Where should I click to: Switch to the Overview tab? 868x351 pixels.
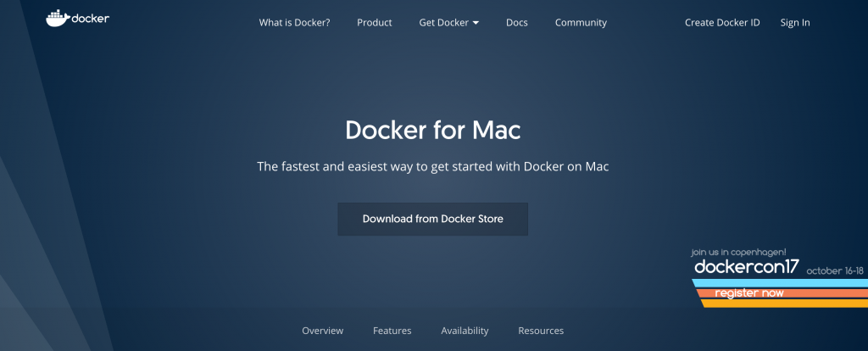point(322,331)
